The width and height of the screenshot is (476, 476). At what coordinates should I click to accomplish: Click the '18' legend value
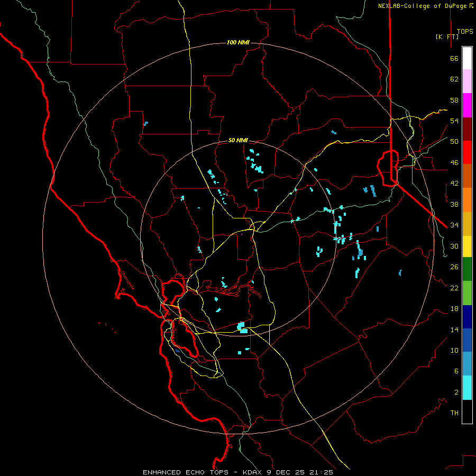coord(454,309)
